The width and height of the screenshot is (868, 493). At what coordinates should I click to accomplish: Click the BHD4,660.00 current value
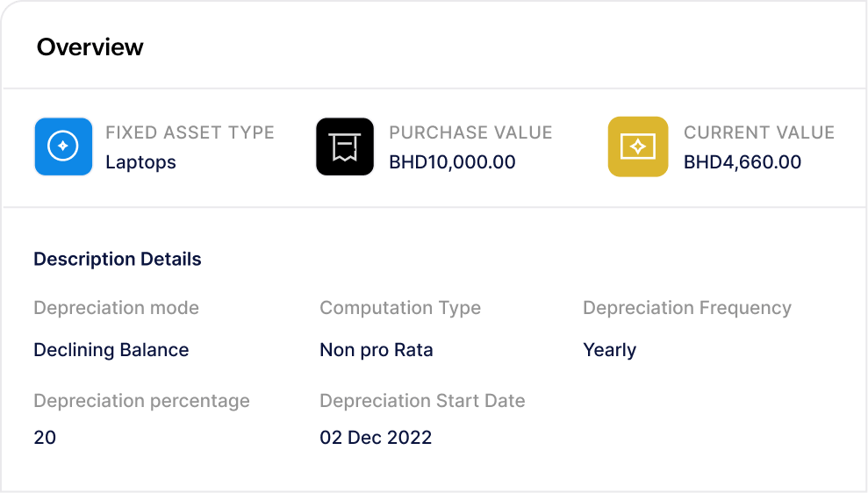pyautogui.click(x=742, y=162)
